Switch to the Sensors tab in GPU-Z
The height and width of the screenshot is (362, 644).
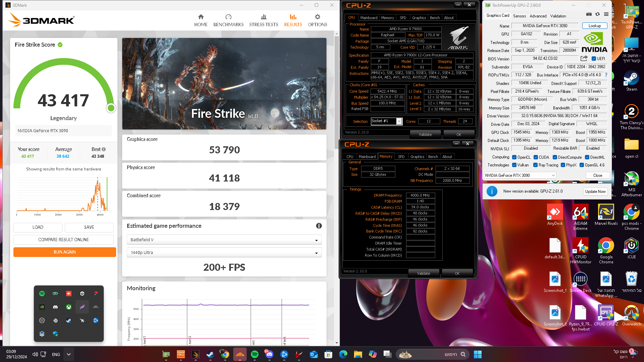[519, 16]
